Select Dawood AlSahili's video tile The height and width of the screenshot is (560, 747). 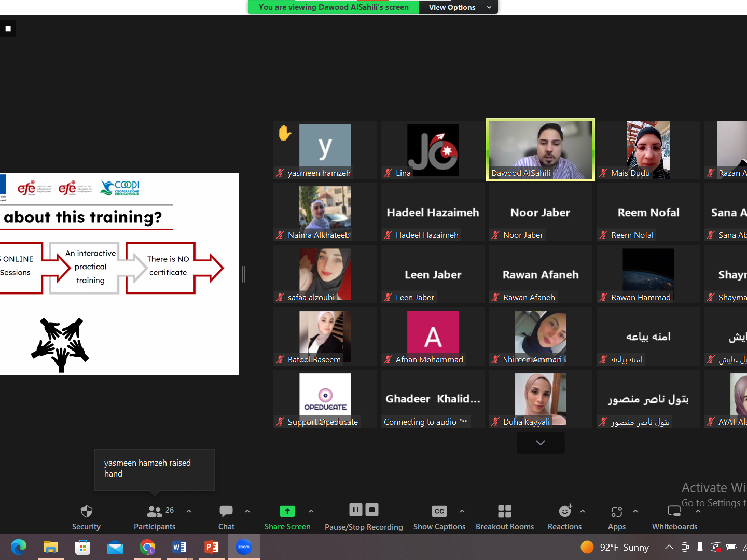tap(540, 150)
